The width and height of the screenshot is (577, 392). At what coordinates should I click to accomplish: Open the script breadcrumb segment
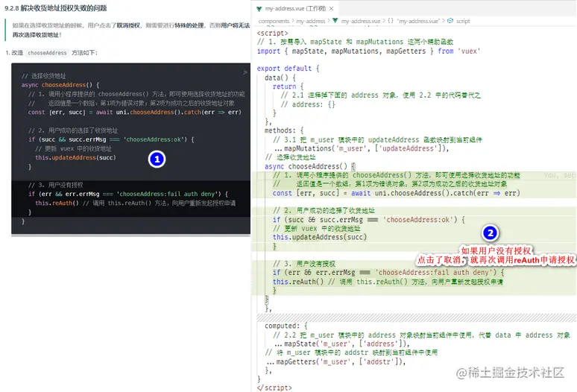pos(463,21)
